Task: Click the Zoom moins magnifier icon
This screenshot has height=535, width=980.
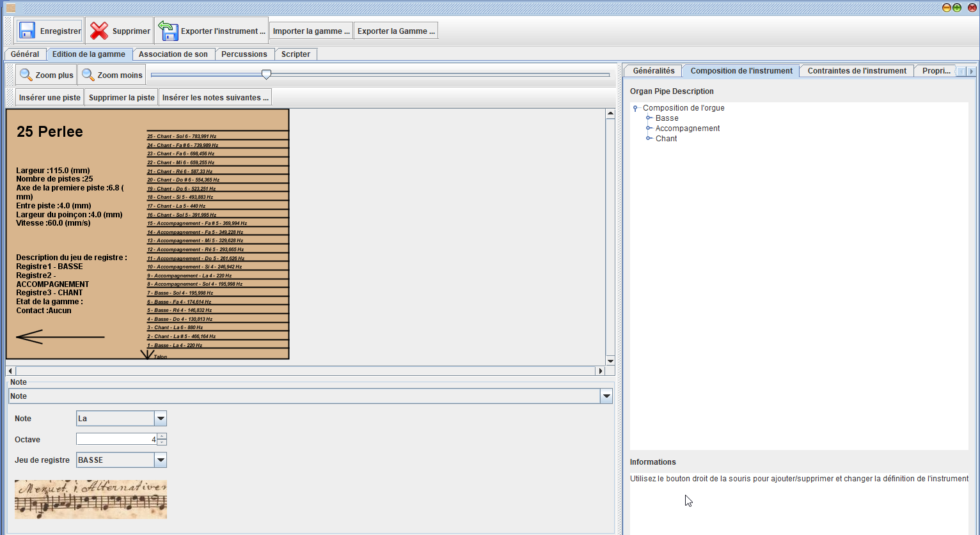Action: pyautogui.click(x=88, y=75)
